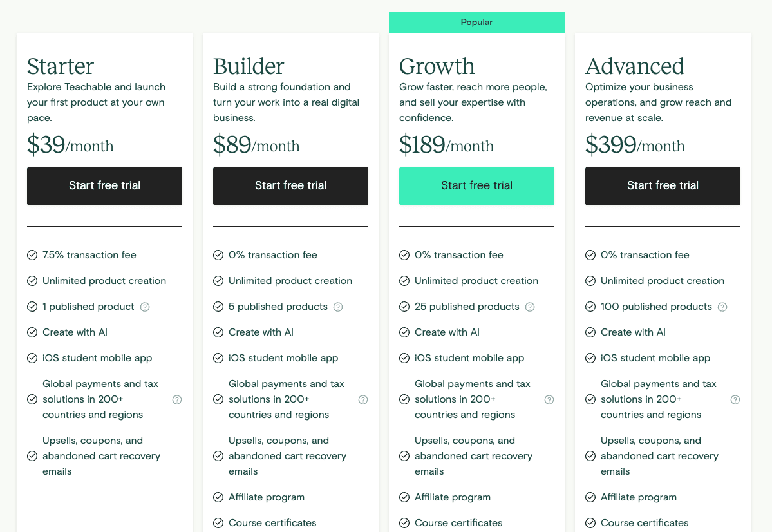Click the question mark next to Growth's global payments feature

[549, 399]
